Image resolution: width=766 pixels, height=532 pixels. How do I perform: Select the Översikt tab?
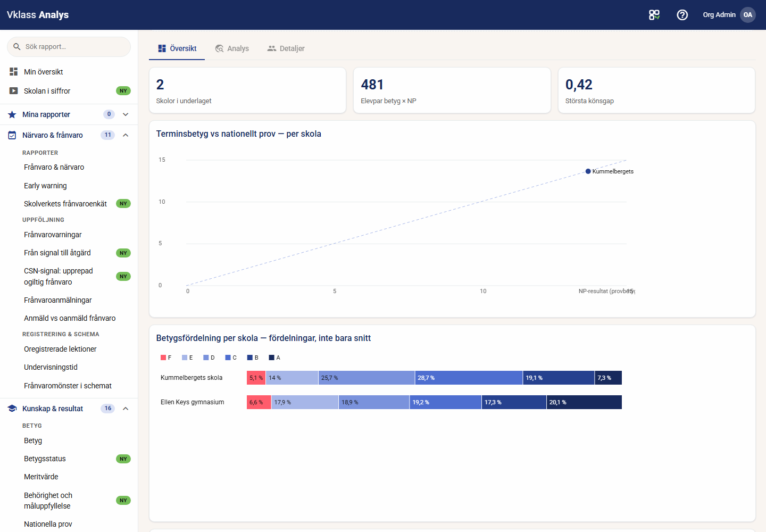[x=177, y=48]
